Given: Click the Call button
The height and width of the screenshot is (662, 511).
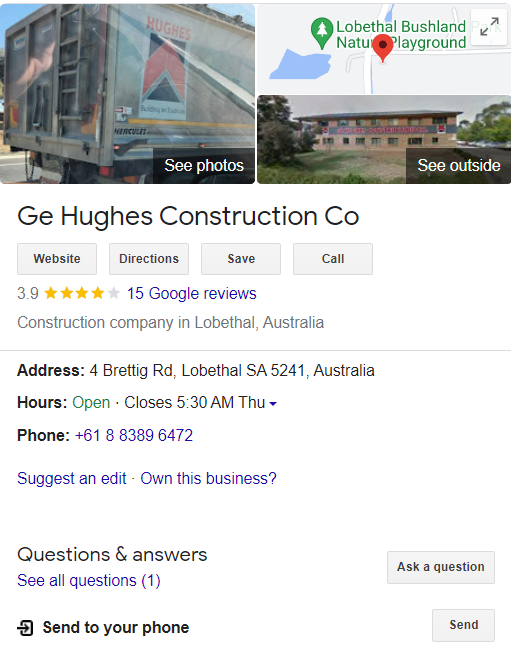Looking at the screenshot, I should pyautogui.click(x=333, y=259).
